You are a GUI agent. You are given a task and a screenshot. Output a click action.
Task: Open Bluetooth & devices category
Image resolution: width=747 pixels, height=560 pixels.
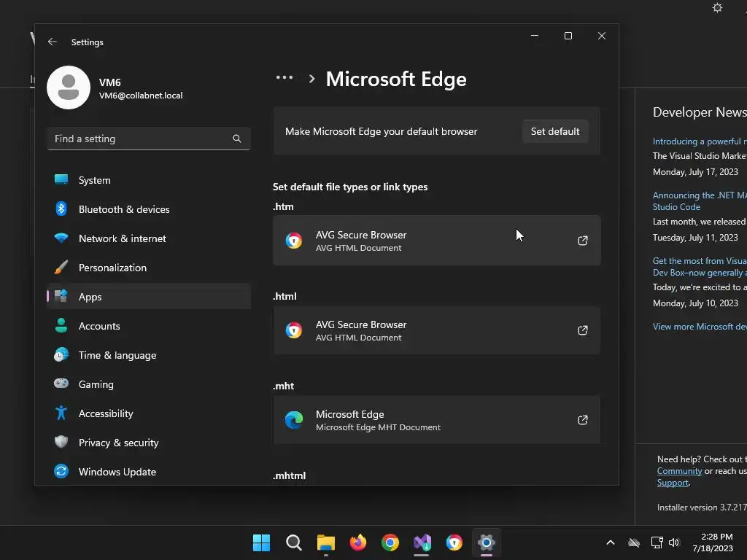coord(149,209)
